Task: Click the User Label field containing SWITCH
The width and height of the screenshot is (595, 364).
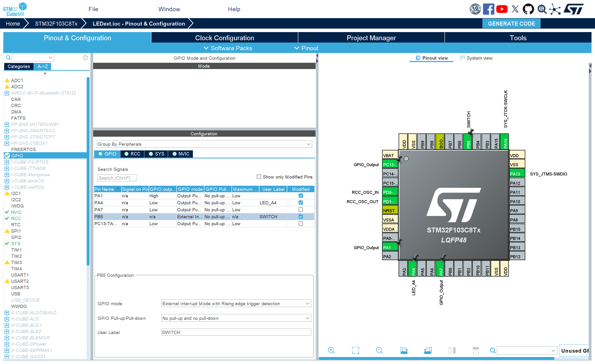Action: [236, 332]
